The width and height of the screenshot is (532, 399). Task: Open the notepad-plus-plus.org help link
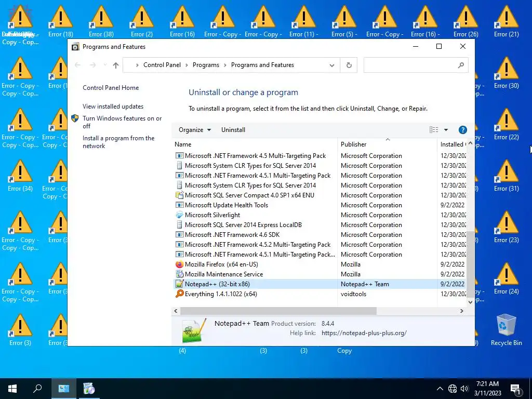tap(364, 333)
